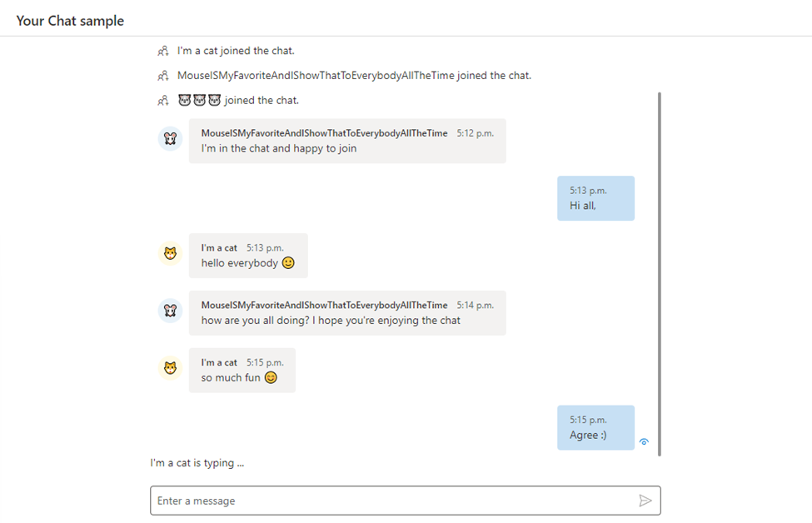
Task: Click the participant icon beside the three bears joined notice
Action: click(x=163, y=101)
